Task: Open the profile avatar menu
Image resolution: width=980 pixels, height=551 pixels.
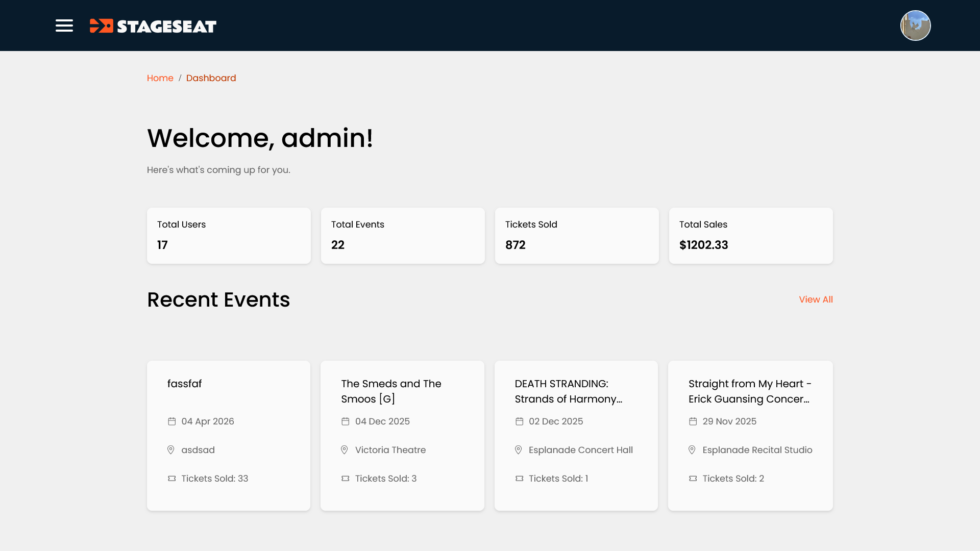Action: (x=915, y=26)
